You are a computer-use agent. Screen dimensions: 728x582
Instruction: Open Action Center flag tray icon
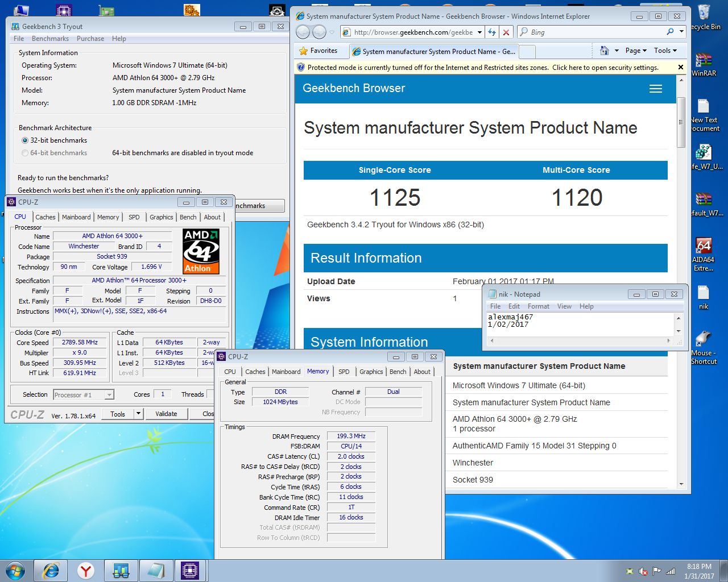[657, 571]
